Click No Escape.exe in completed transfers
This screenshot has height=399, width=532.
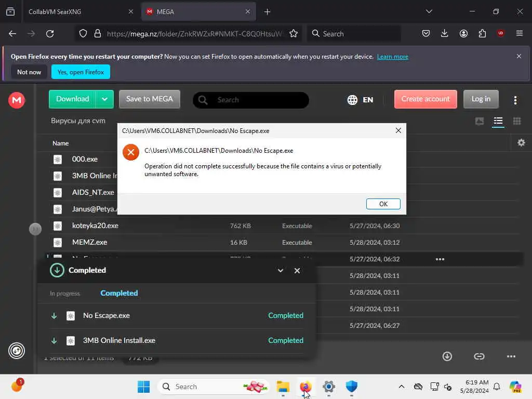[x=177, y=315]
